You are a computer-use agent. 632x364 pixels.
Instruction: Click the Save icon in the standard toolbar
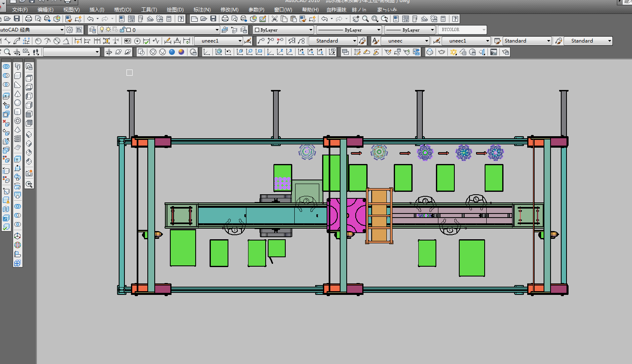pyautogui.click(x=213, y=19)
